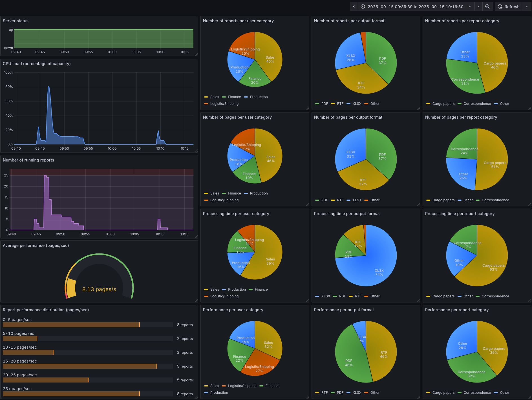Expand the time range picker dropdown
532x400 pixels.
470,7
